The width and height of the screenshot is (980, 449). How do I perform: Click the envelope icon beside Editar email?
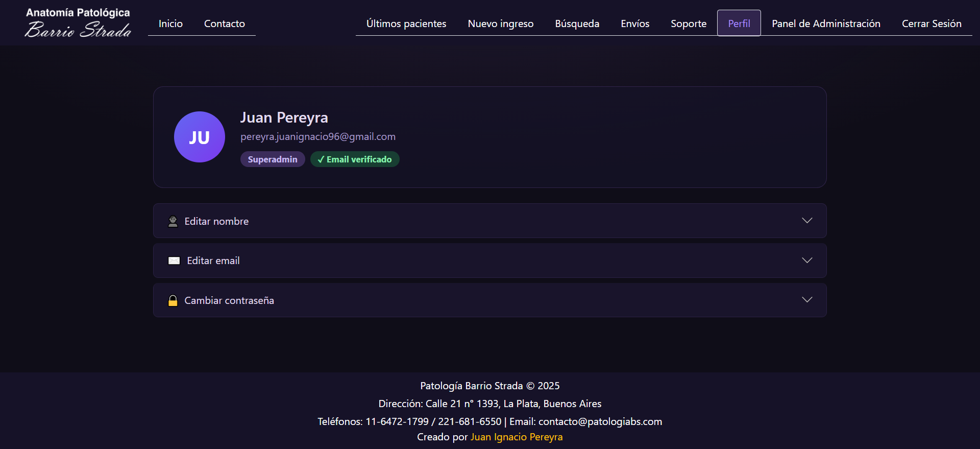point(174,261)
